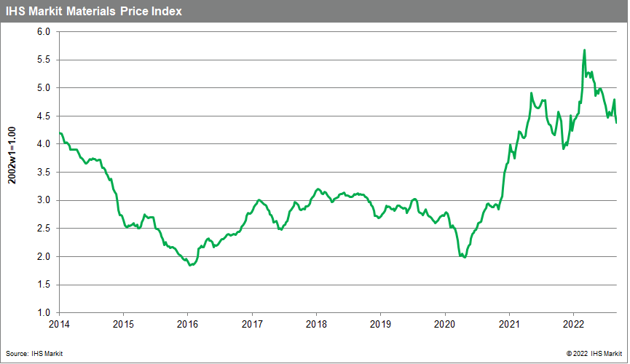
Task: Click the highest peak of the green line
Action: pyautogui.click(x=584, y=50)
